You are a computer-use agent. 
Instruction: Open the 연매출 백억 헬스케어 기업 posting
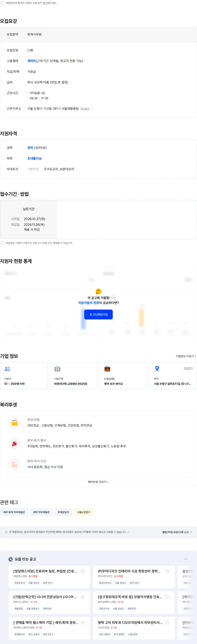coord(46,622)
